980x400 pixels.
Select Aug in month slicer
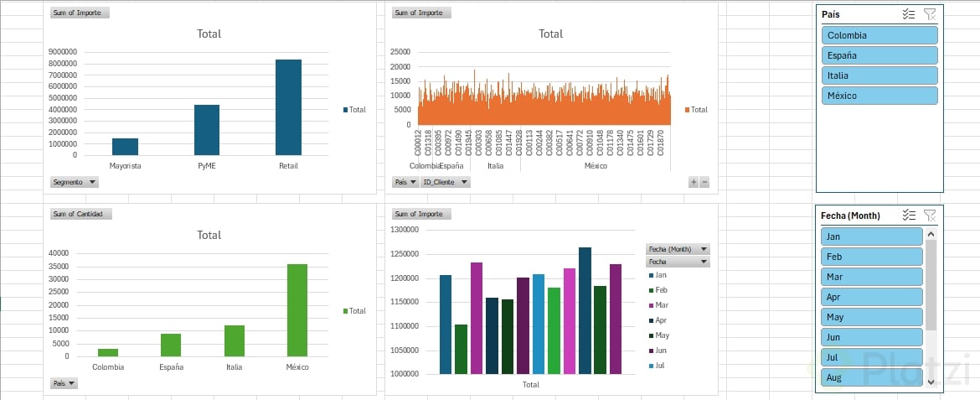[871, 377]
